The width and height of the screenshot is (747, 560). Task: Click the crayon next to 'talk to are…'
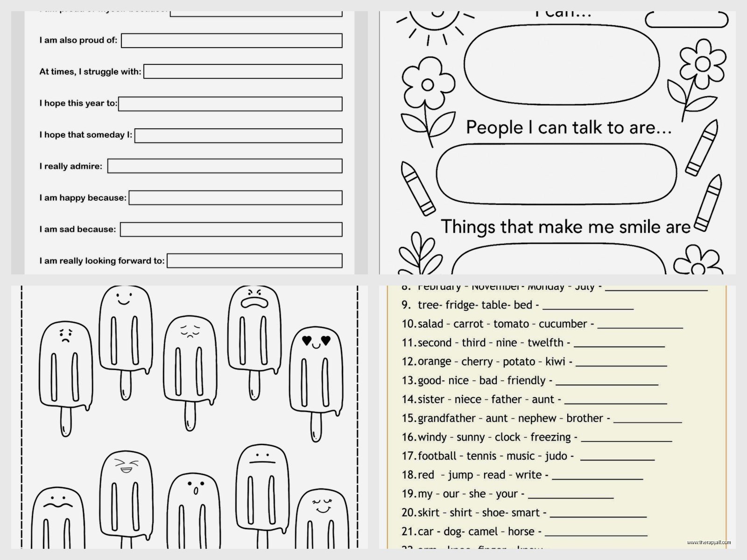[x=702, y=147]
